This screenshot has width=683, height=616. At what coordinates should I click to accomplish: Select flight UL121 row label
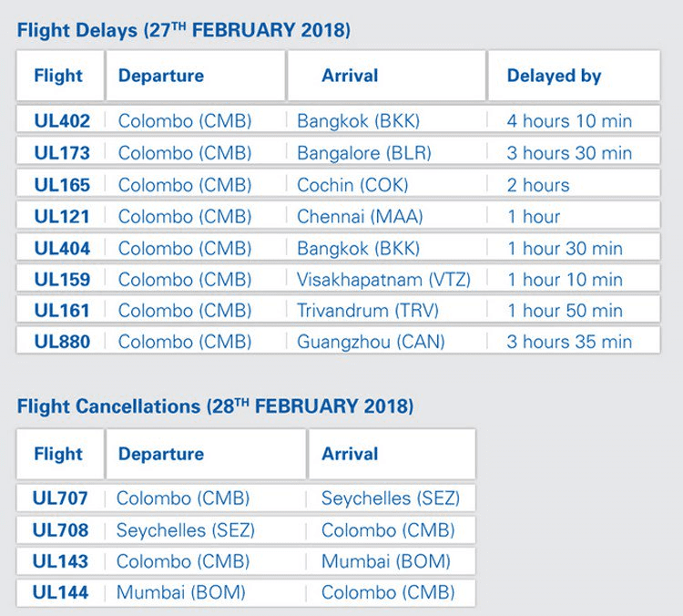tap(62, 217)
